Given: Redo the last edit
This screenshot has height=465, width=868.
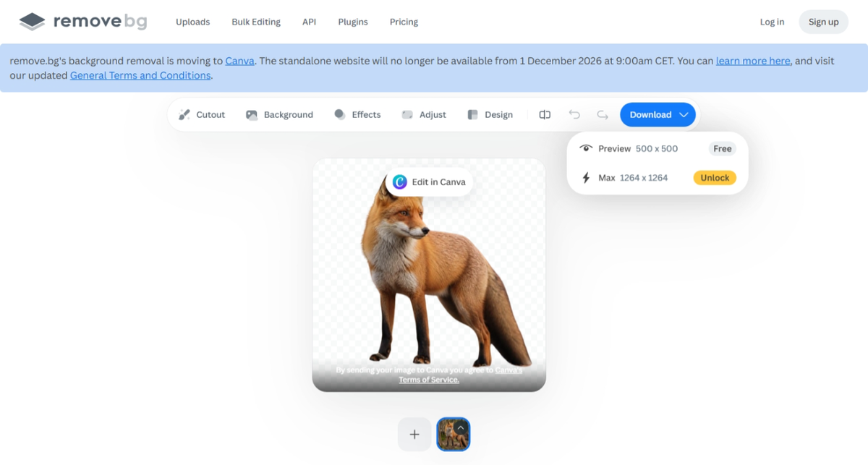Looking at the screenshot, I should (x=602, y=114).
